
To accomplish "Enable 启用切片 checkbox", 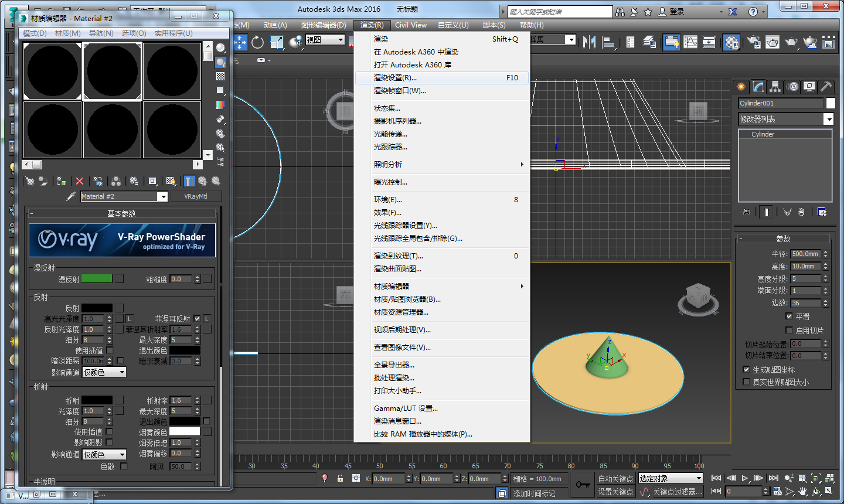I will point(789,331).
